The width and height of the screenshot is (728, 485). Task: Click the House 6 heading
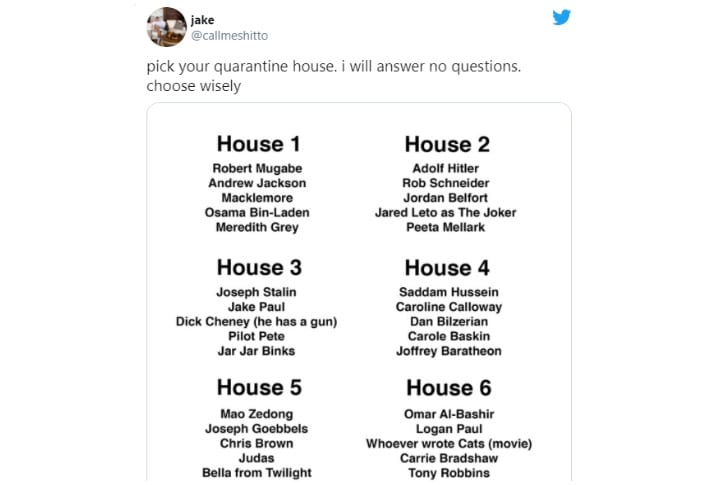pyautogui.click(x=448, y=388)
